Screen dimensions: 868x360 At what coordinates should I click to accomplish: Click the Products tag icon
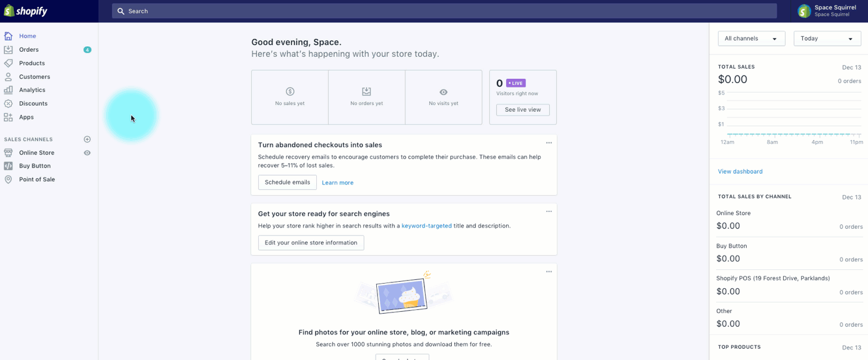8,63
